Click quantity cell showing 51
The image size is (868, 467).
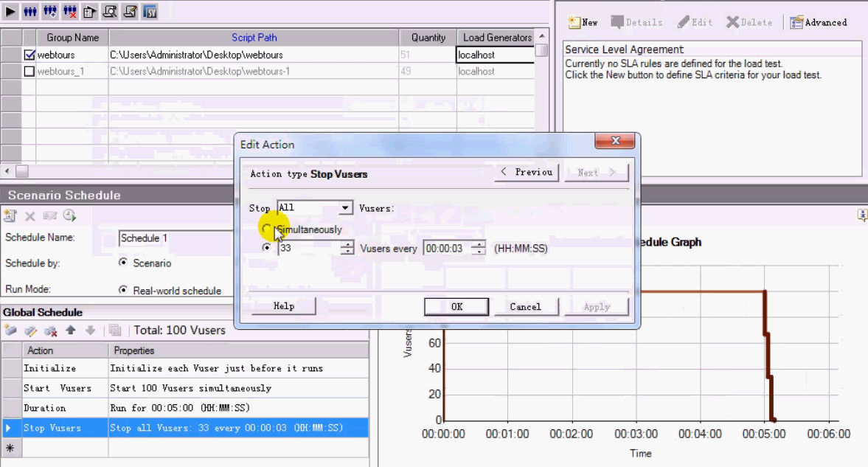[427, 55]
